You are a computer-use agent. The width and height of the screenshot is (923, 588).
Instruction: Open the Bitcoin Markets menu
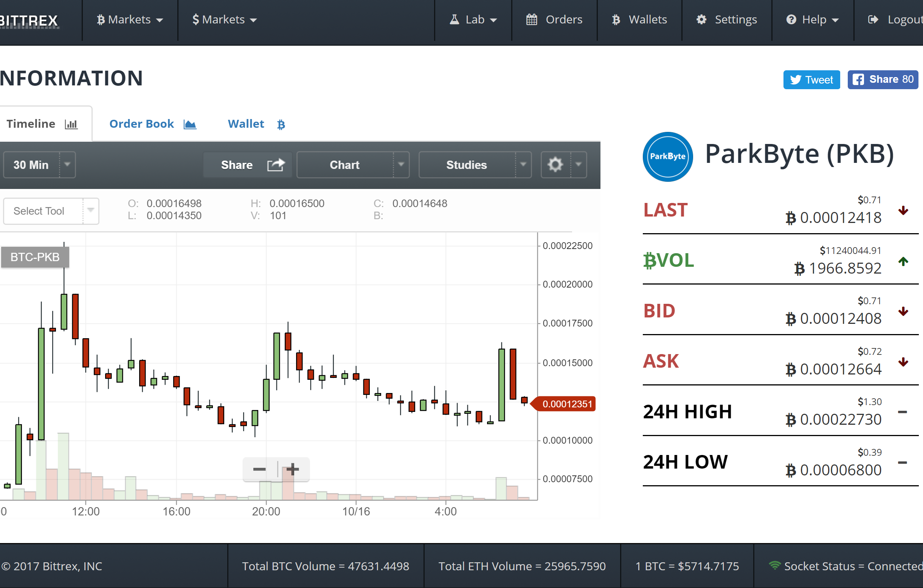coord(130,20)
